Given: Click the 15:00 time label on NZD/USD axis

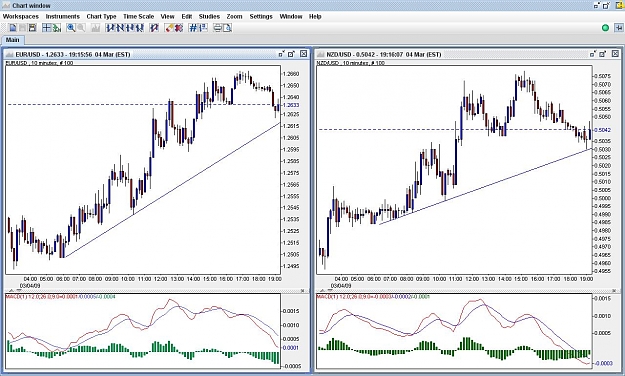Looking at the screenshot, I should coord(521,279).
